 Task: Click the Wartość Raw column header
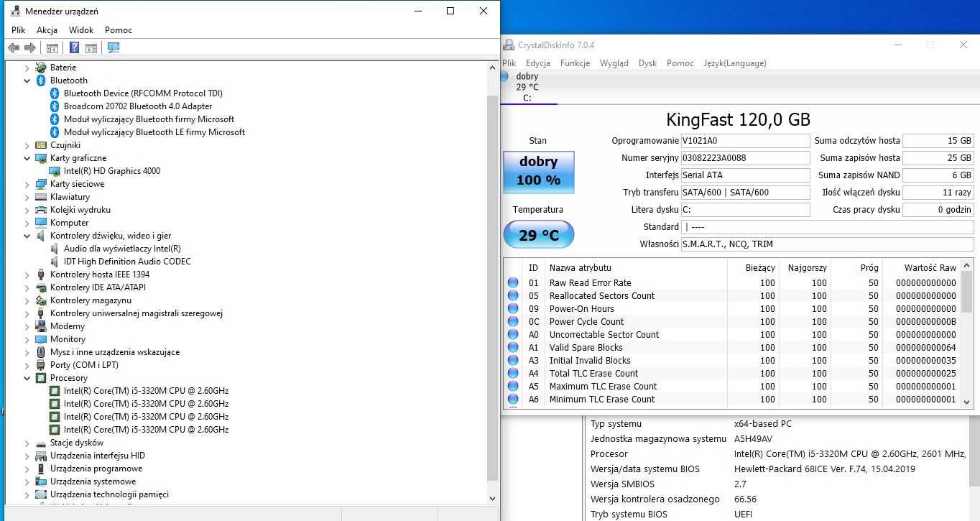(920, 267)
